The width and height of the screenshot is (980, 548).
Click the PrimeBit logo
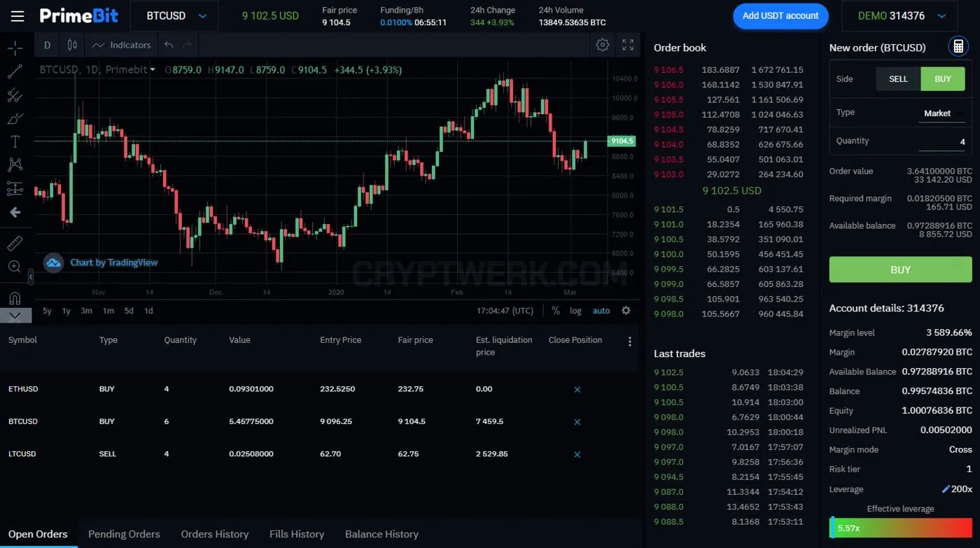(x=79, y=16)
